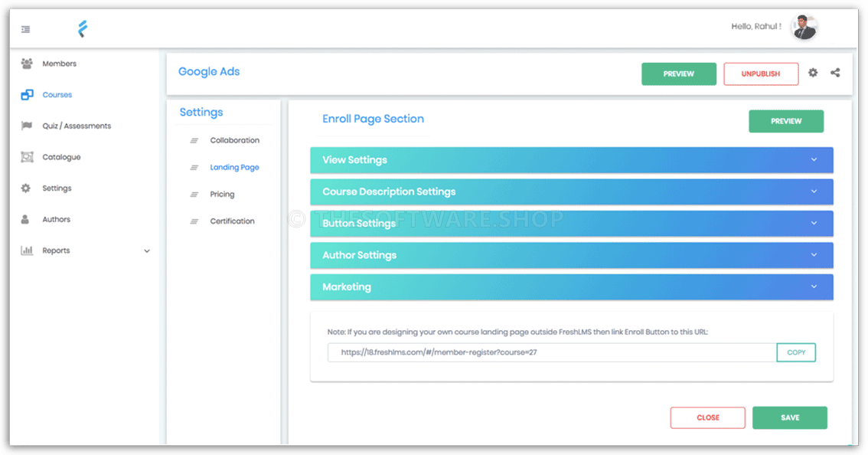Expand the Reports sidebar submenu

pyautogui.click(x=146, y=250)
